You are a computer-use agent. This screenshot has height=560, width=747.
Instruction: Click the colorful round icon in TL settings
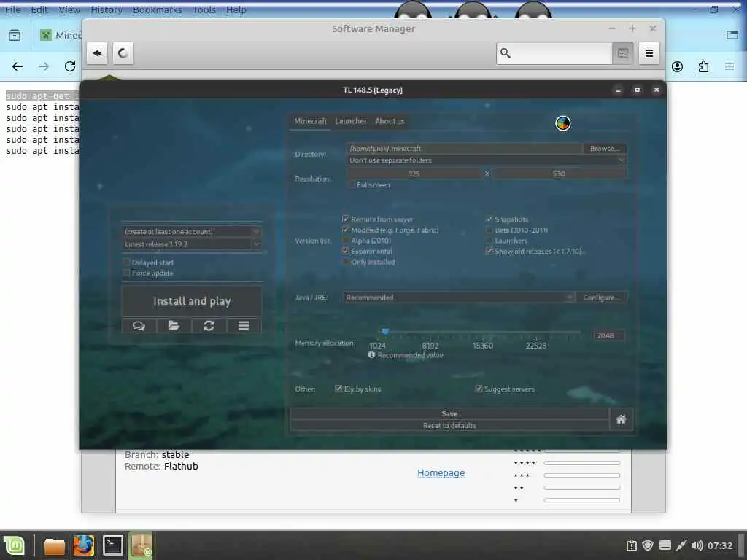[562, 123]
